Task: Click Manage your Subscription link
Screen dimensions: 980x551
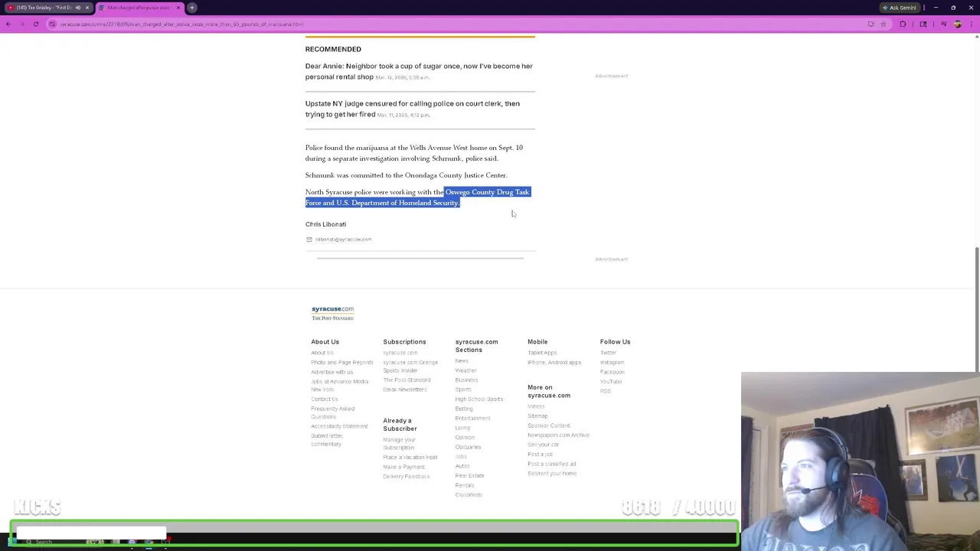Action: 399,444
